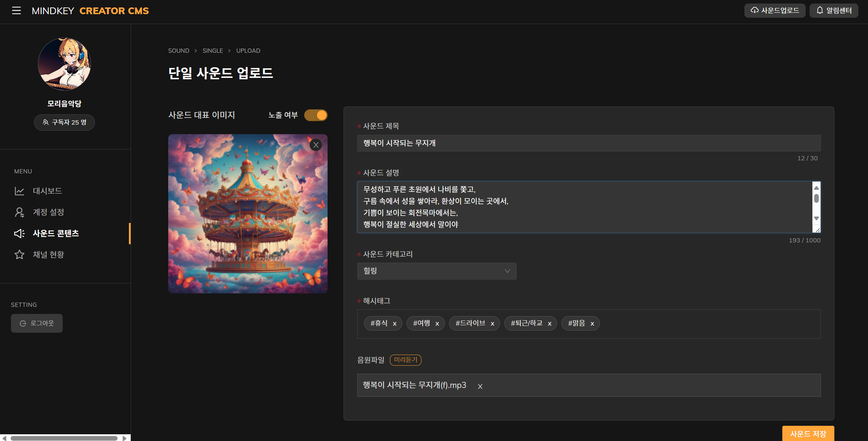The height and width of the screenshot is (441, 868).
Task: Open the 알림센터 bell notifications
Action: pyautogui.click(x=833, y=11)
